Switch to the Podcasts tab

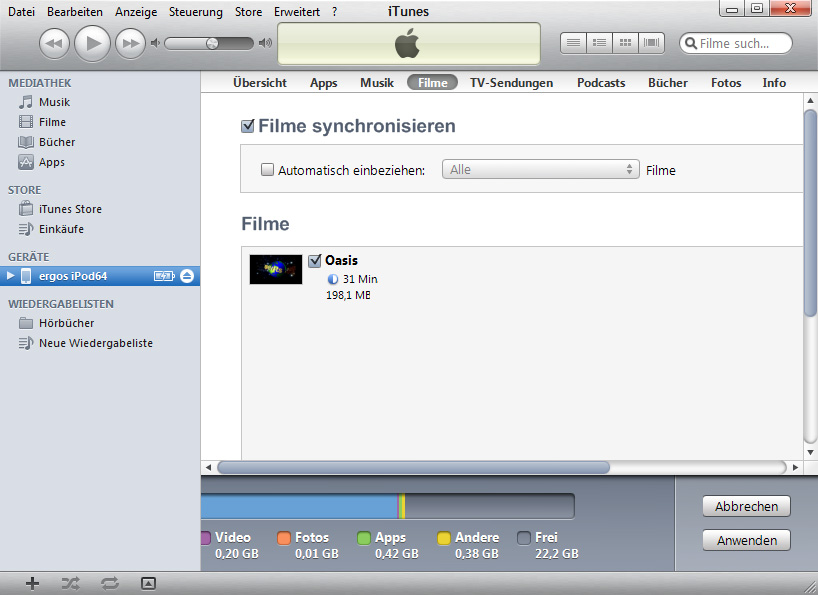[601, 83]
